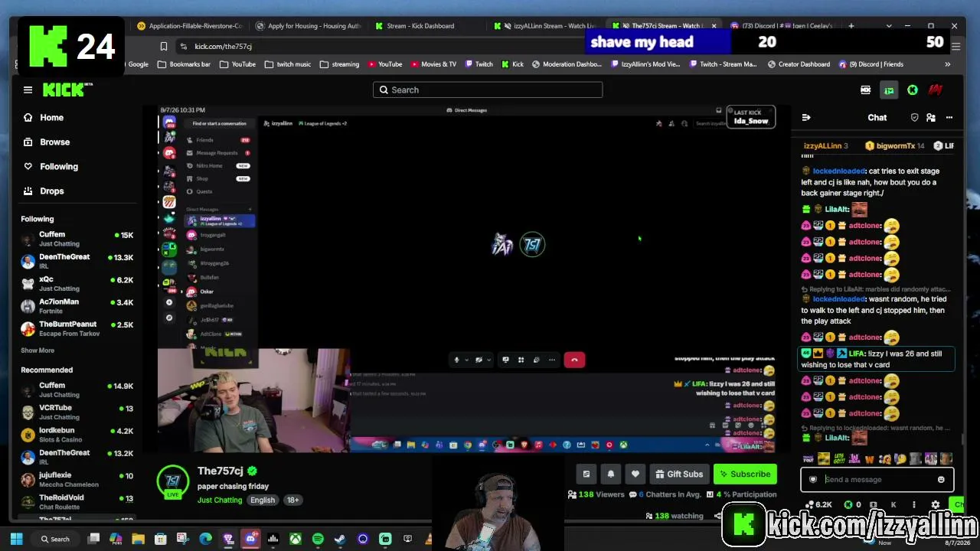The height and width of the screenshot is (551, 980).
Task: Open chat settings gear
Action: click(935, 505)
